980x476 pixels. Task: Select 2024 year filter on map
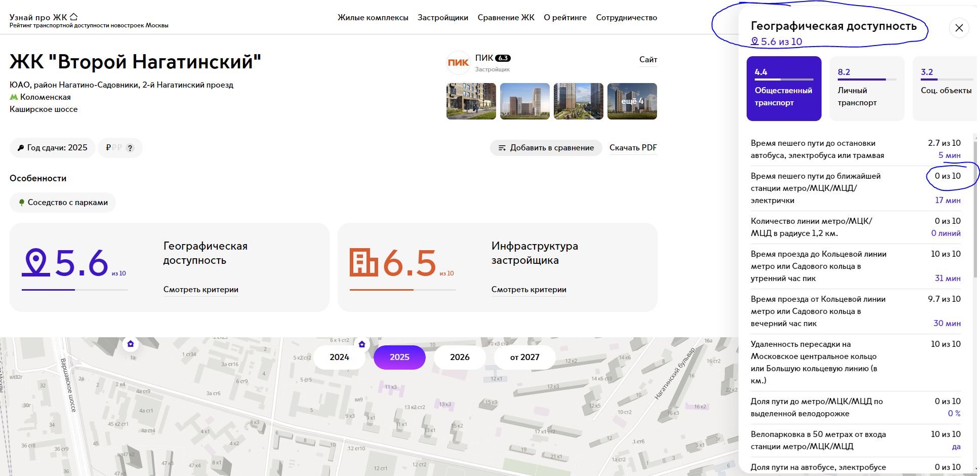tap(339, 357)
